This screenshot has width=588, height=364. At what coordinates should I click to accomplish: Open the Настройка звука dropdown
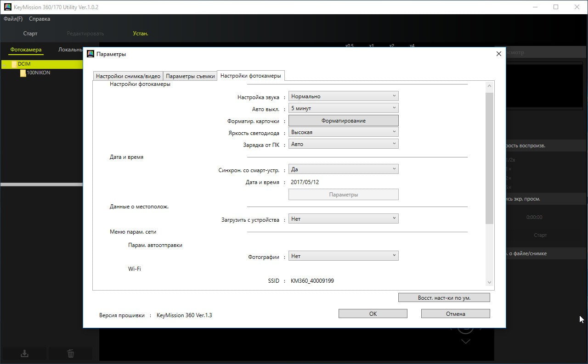pyautogui.click(x=343, y=96)
